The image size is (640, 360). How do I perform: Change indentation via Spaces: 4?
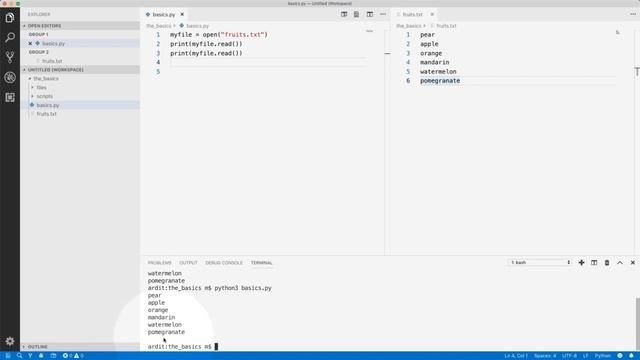pyautogui.click(x=545, y=356)
